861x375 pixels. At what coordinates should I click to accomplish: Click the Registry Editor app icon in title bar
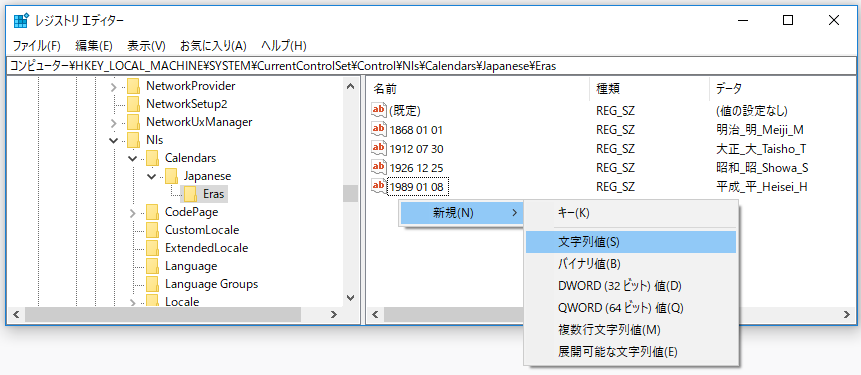click(x=21, y=21)
